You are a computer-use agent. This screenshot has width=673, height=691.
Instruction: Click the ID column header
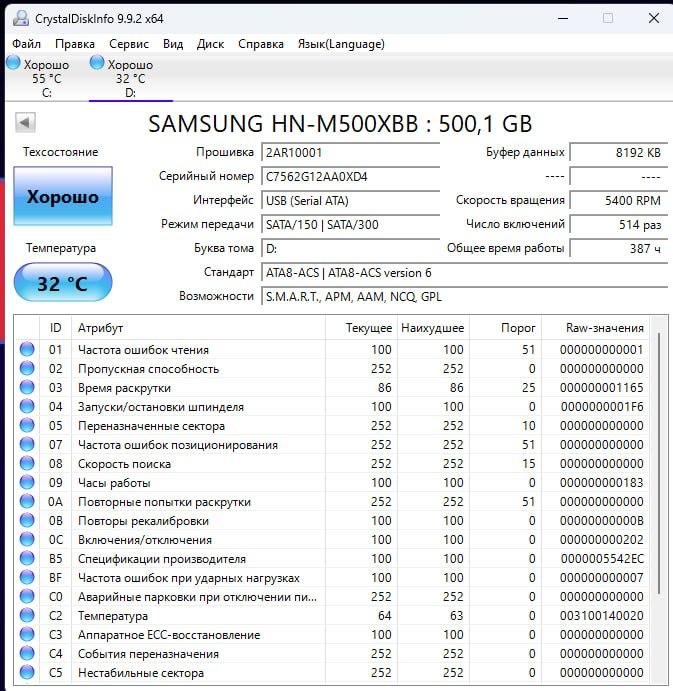56,328
